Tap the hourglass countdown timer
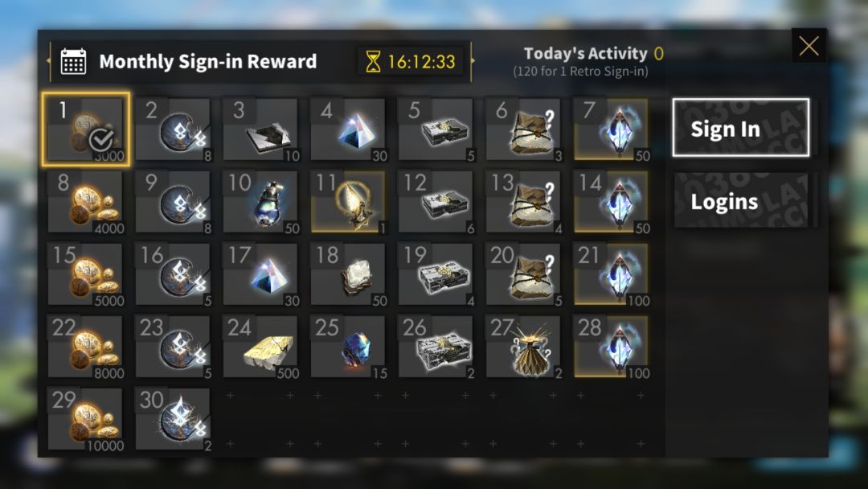Viewport: 868px width, 489px height. click(411, 61)
